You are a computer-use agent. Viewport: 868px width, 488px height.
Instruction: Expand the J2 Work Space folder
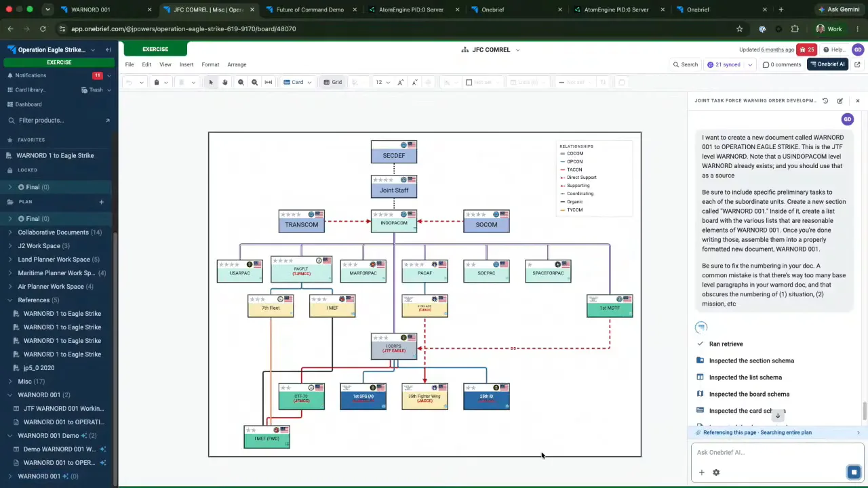10,245
